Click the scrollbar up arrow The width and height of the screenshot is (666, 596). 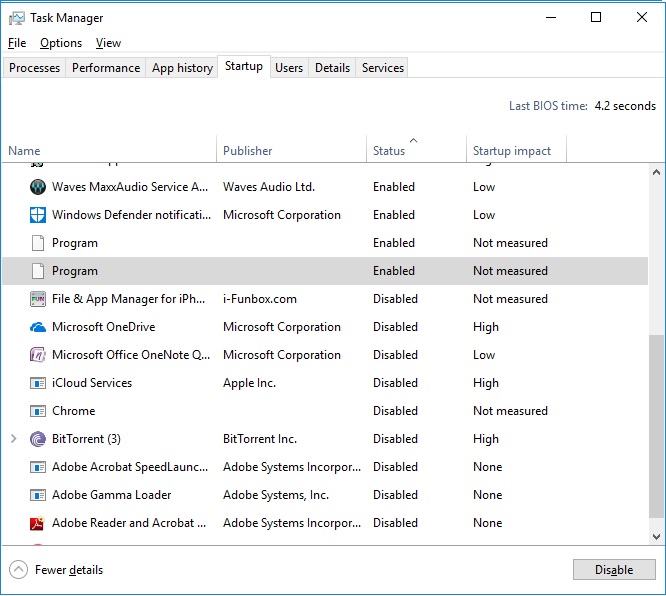tap(656, 172)
